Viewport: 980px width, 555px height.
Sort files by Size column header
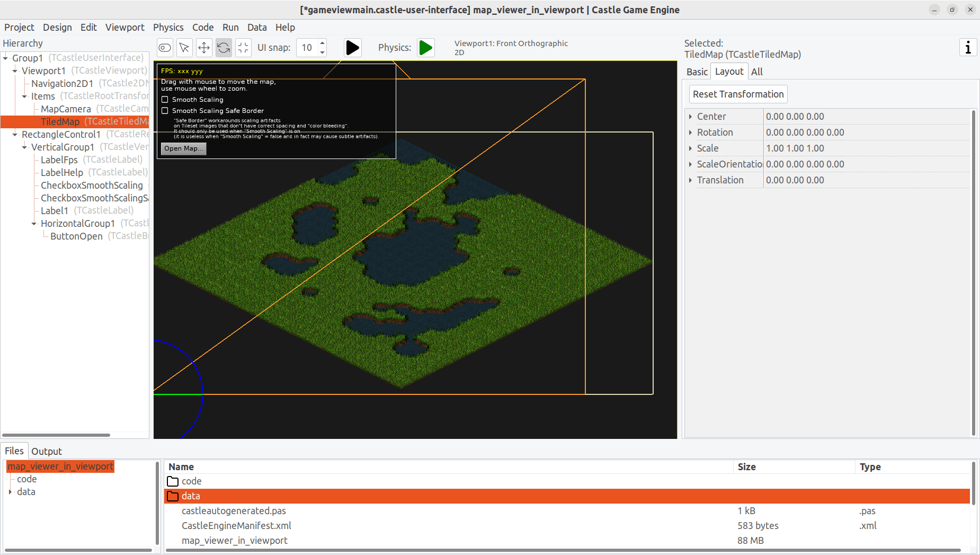[x=794, y=467]
